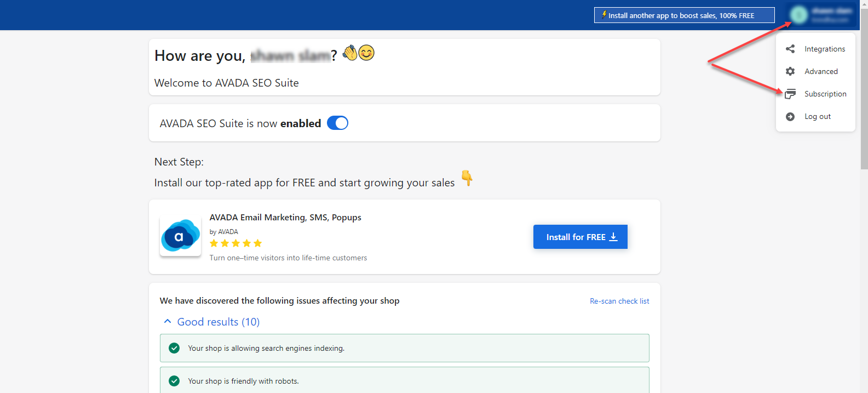Viewport: 868px width, 393px height.
Task: Click the page vertical scrollbar
Action: [864, 88]
